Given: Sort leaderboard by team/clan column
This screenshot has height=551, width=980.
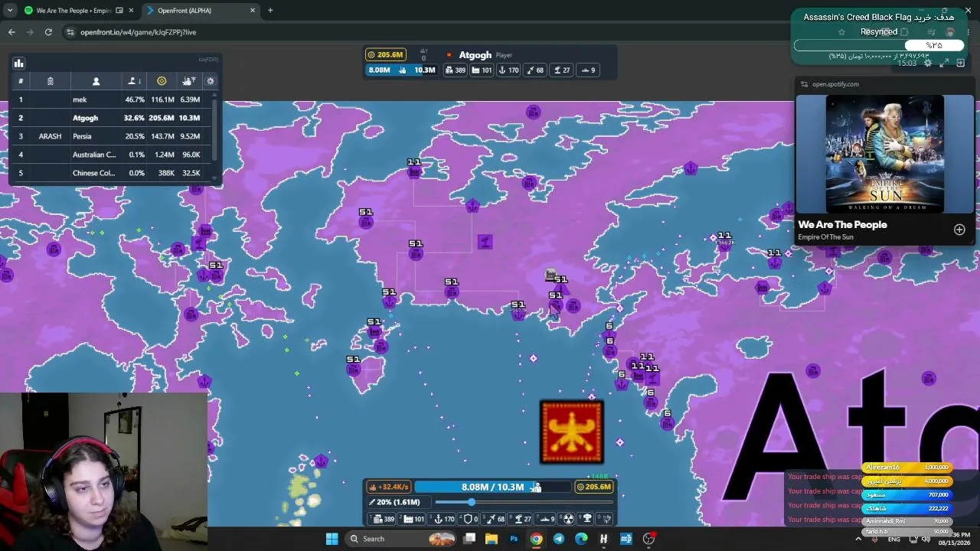Looking at the screenshot, I should (x=50, y=81).
